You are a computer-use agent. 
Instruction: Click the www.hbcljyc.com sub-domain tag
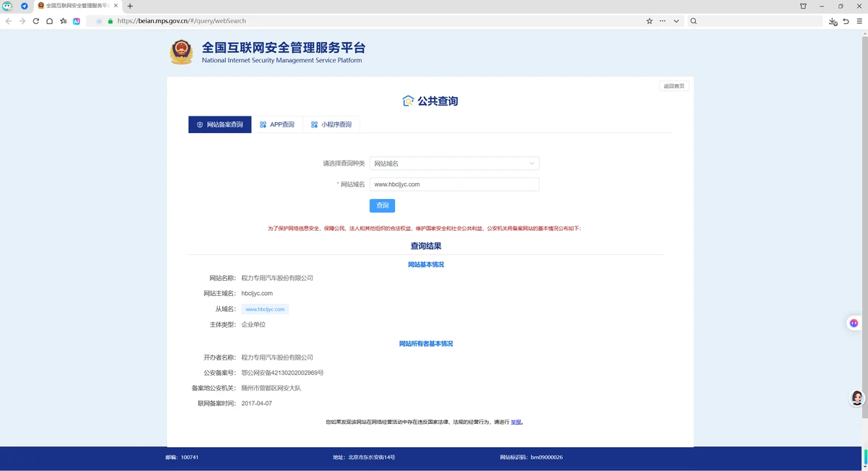point(265,309)
